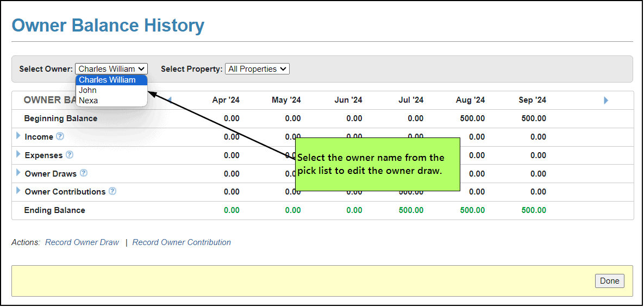This screenshot has height=307, width=644.
Task: Expand the Income row
Action: pyautogui.click(x=18, y=136)
